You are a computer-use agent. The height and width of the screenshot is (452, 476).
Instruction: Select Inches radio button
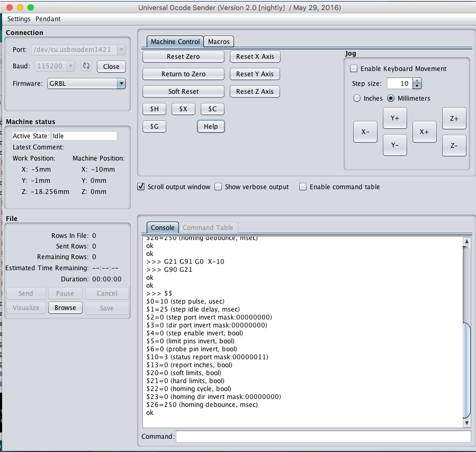pyautogui.click(x=357, y=98)
